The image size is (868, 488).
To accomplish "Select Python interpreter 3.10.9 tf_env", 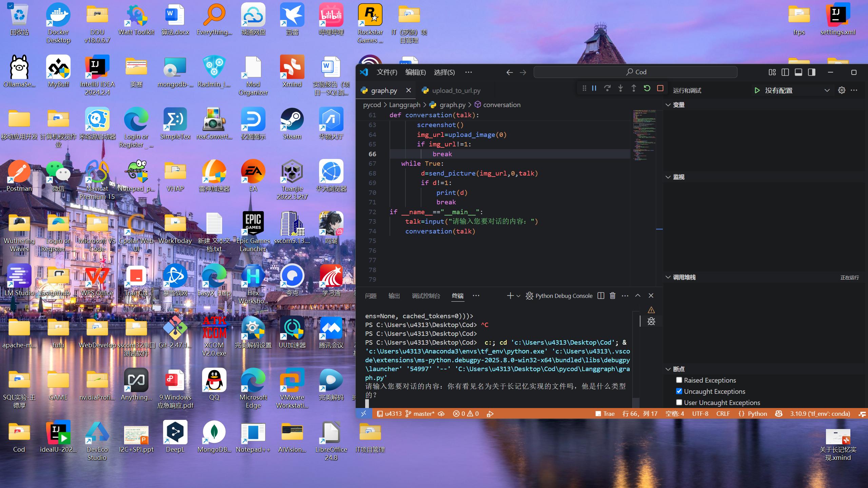I will click(x=820, y=413).
